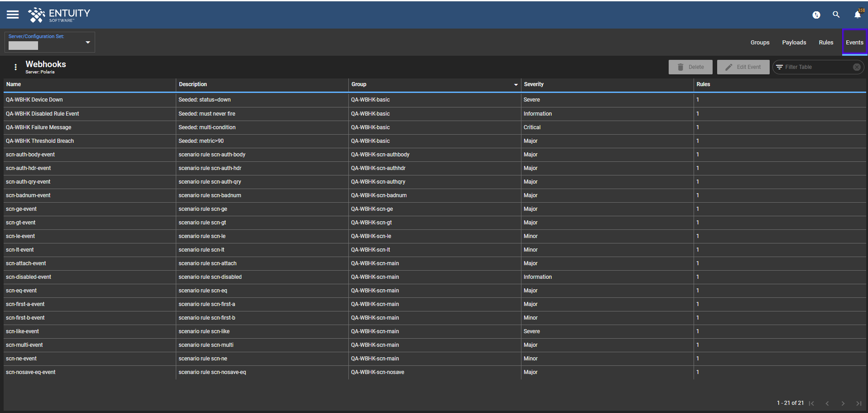The width and height of the screenshot is (868, 413).
Task: Select the scn-auth-body-event row
Action: [x=435, y=155]
